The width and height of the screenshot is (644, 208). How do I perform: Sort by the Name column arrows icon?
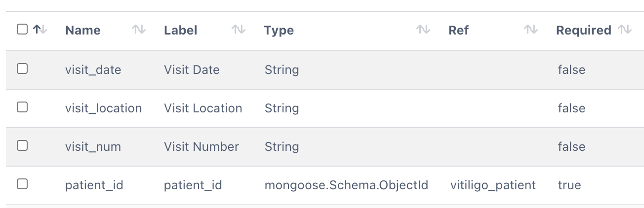pyautogui.click(x=139, y=30)
